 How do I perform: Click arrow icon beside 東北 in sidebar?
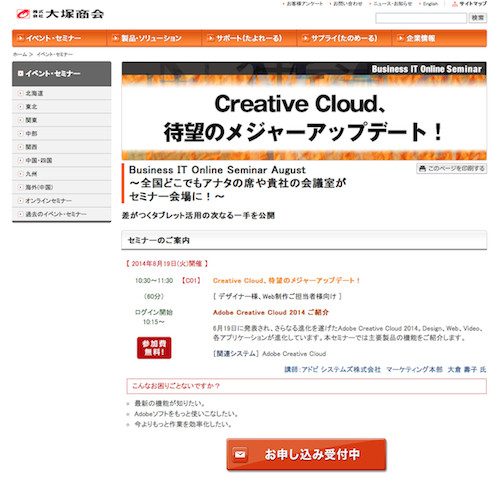coord(21,107)
